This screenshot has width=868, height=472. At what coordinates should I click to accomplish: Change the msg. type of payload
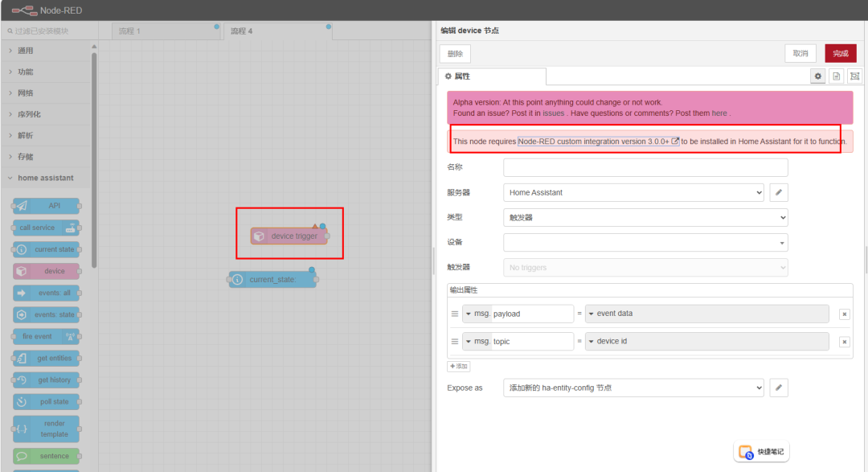pyautogui.click(x=477, y=314)
